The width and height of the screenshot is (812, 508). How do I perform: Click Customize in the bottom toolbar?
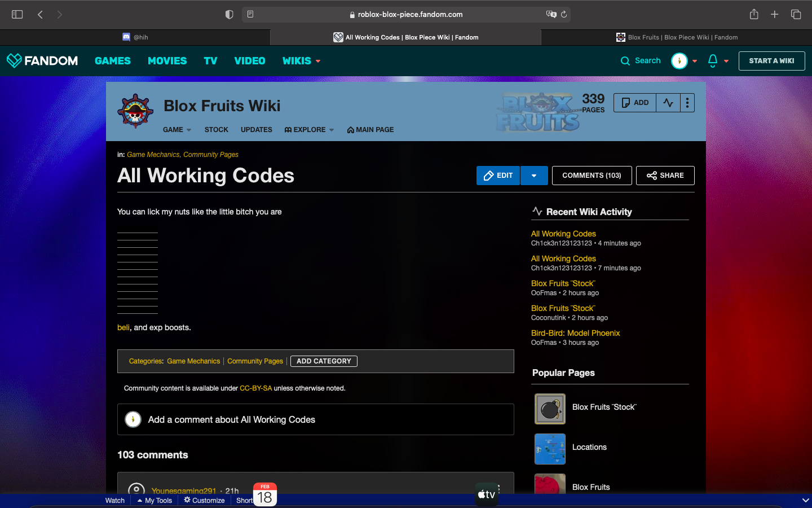204,501
